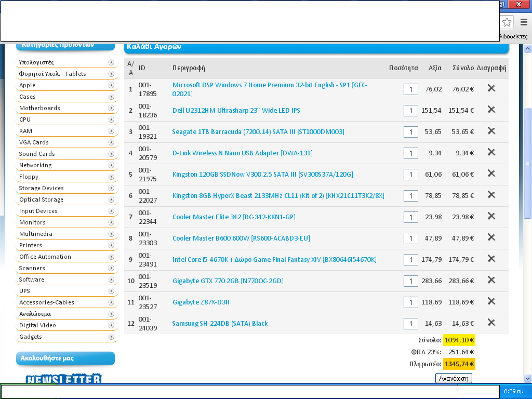This screenshot has height=399, width=532.
Task: Click the Ανανέωση refresh button
Action: click(x=454, y=378)
